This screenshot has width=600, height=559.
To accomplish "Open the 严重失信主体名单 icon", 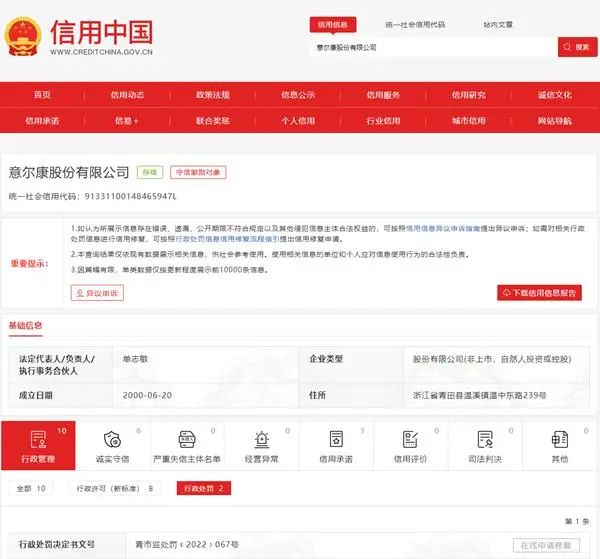I will pos(186,439).
